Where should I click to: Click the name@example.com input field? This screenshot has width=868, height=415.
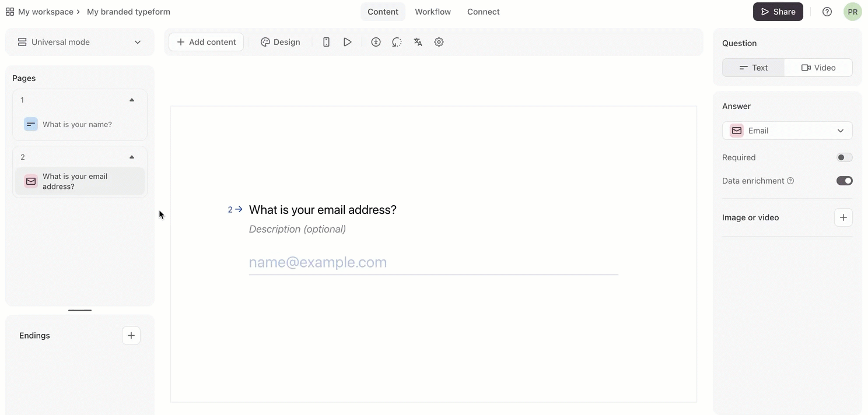pyautogui.click(x=433, y=262)
